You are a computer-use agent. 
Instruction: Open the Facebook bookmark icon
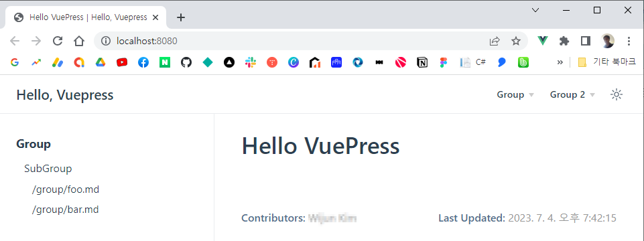(x=143, y=62)
